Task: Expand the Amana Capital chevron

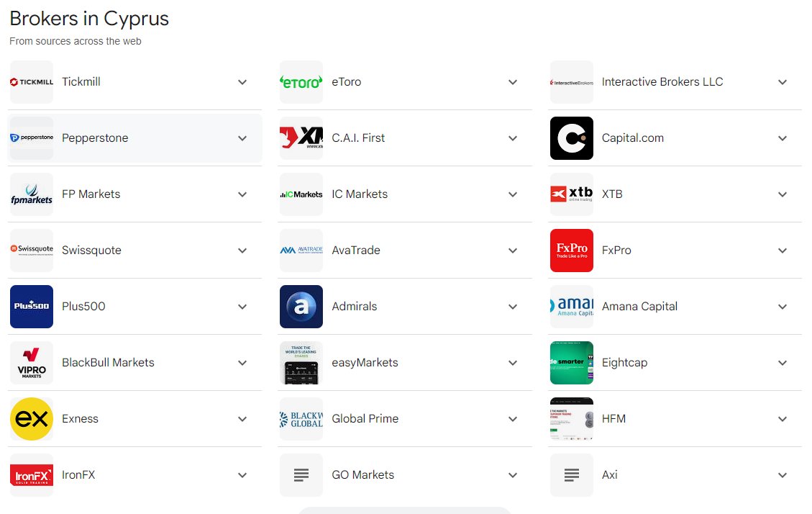Action: tap(783, 307)
